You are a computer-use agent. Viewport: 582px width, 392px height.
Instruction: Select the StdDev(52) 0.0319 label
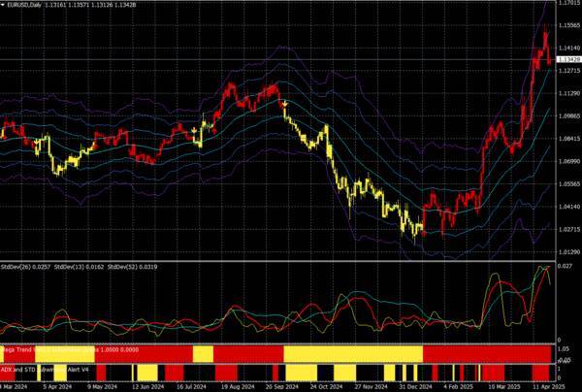pos(130,266)
